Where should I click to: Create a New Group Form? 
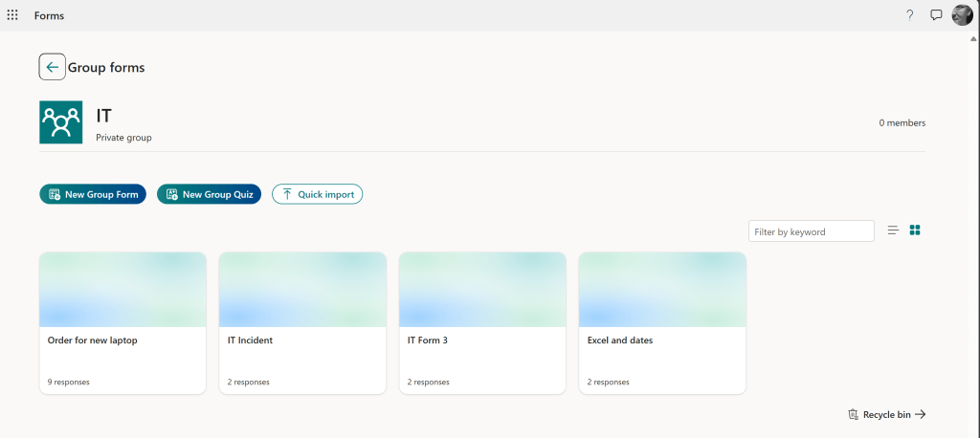click(x=93, y=194)
